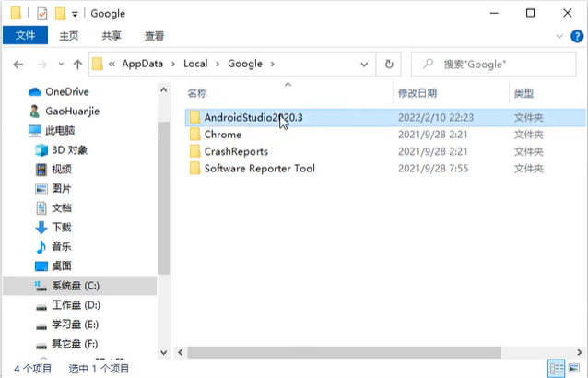This screenshot has width=588, height=378.
Task: Click Google in the address path
Action: click(x=245, y=64)
